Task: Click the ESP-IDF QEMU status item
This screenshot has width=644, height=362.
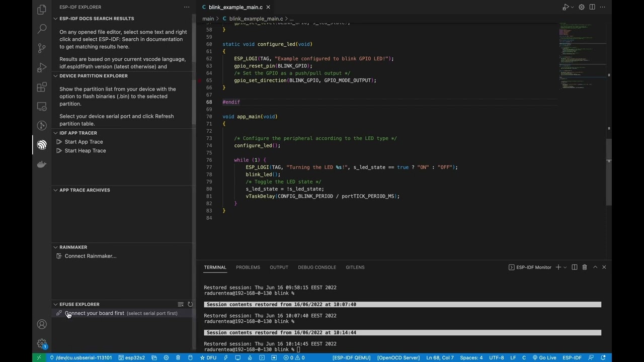Action: click(351, 357)
